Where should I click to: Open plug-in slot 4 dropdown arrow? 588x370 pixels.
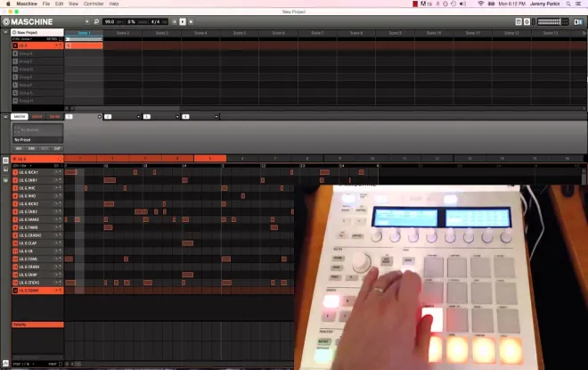(x=216, y=117)
